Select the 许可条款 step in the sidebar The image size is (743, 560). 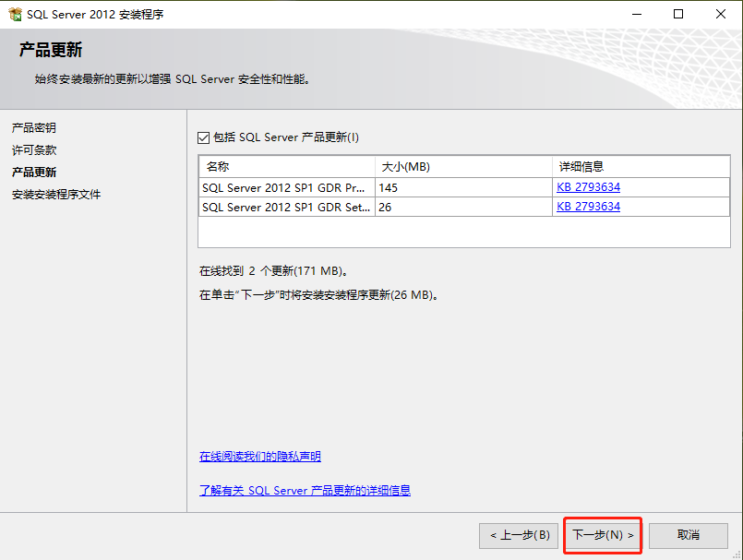click(x=34, y=150)
